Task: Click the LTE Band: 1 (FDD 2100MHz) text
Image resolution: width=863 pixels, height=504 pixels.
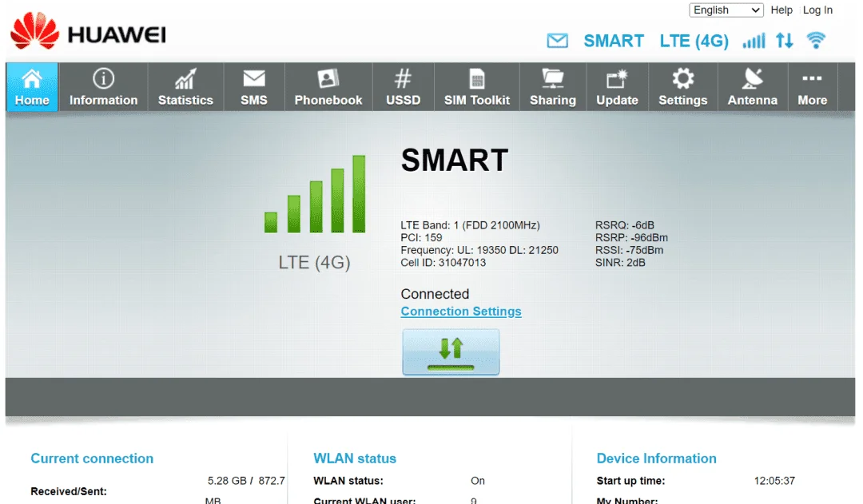Action: pyautogui.click(x=470, y=225)
